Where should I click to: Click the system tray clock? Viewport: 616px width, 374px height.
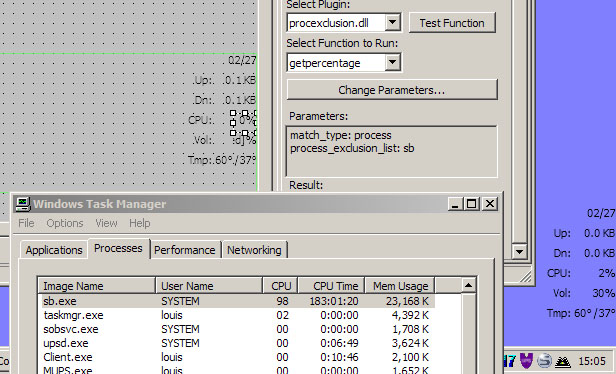tap(592, 361)
